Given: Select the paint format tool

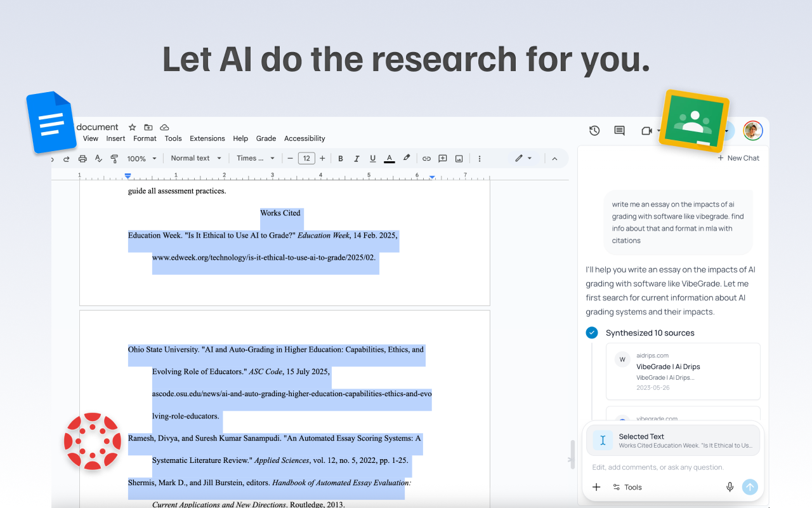Looking at the screenshot, I should pyautogui.click(x=114, y=158).
